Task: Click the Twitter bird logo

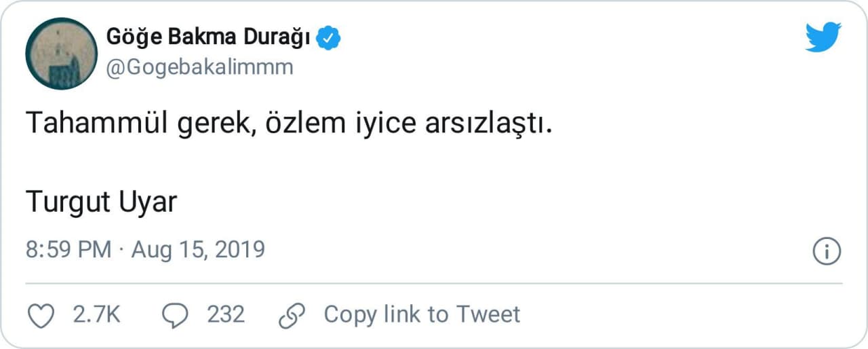Action: coord(823,37)
